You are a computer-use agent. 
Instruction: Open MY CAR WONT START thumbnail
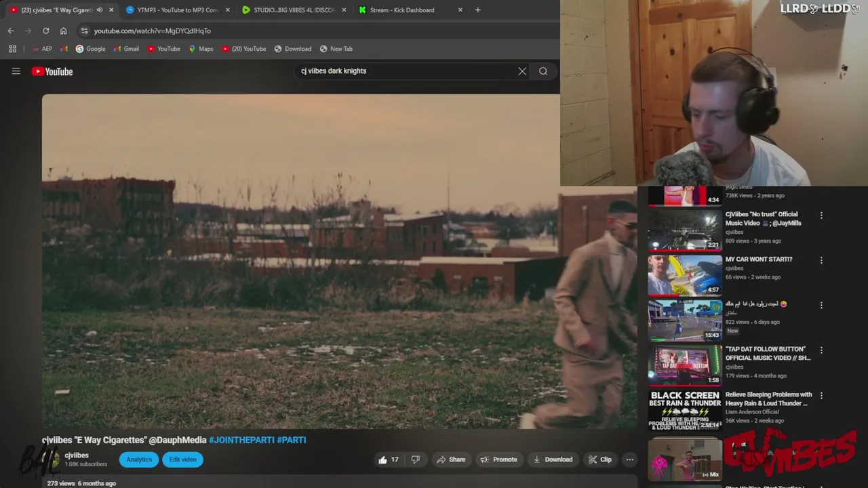(x=685, y=274)
